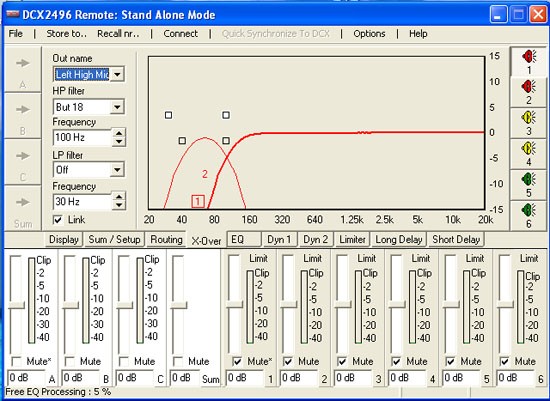
Task: Unmute output channel 1
Action: coord(237,361)
